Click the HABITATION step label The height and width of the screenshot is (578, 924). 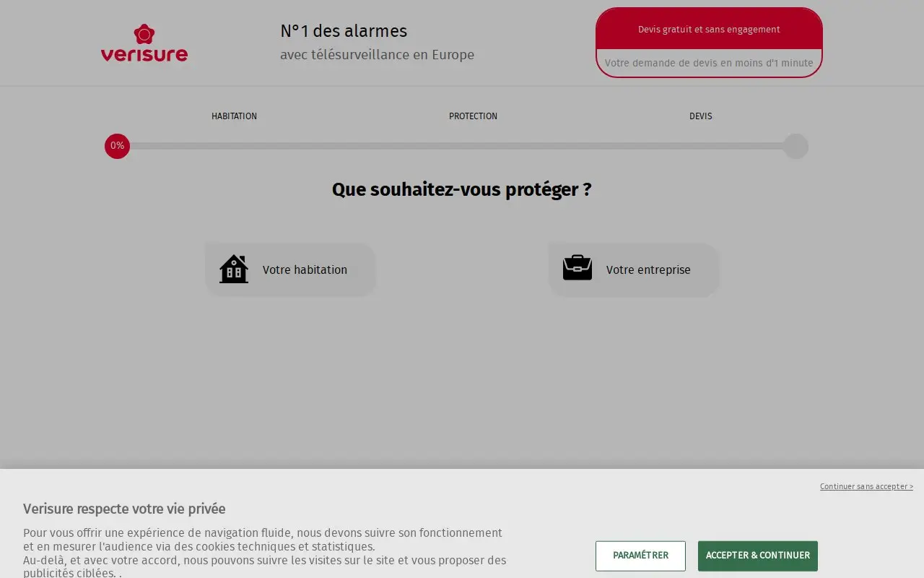tap(234, 116)
